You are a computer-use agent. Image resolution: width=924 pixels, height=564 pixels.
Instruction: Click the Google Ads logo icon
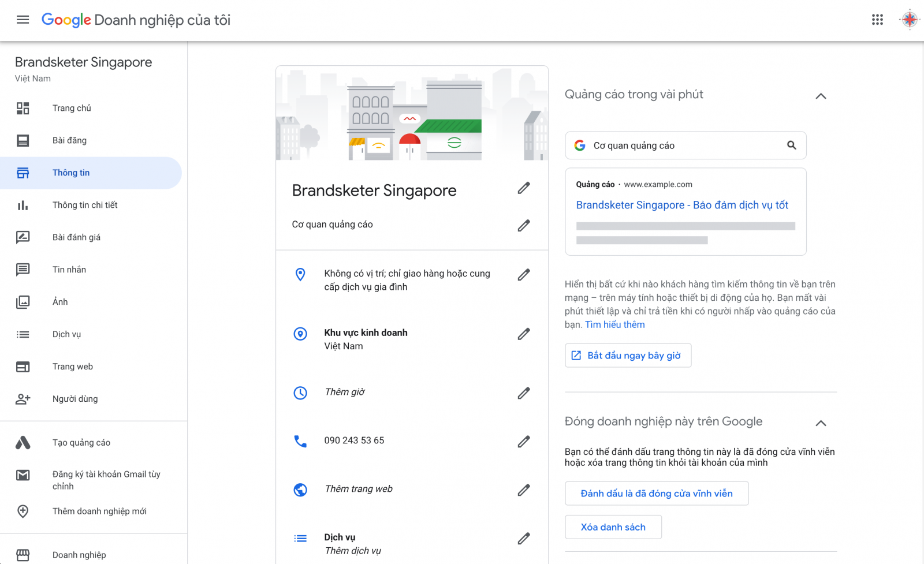tap(23, 443)
